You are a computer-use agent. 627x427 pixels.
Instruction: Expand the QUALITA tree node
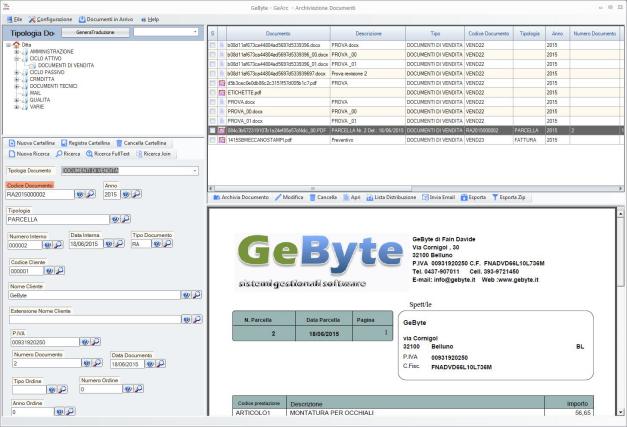16,100
